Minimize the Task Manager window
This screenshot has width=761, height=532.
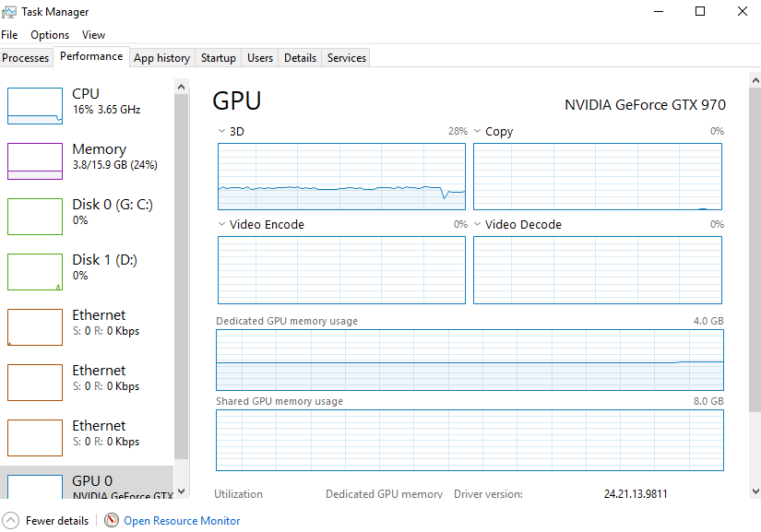pyautogui.click(x=659, y=11)
